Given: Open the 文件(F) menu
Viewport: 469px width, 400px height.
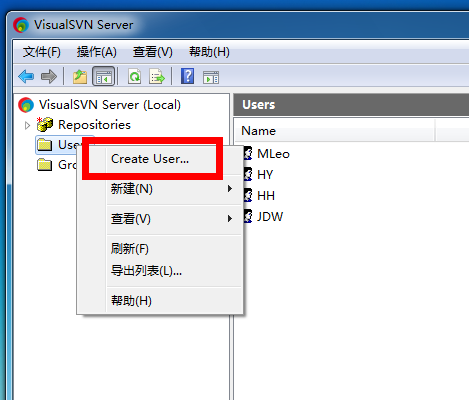Looking at the screenshot, I should coord(42,52).
